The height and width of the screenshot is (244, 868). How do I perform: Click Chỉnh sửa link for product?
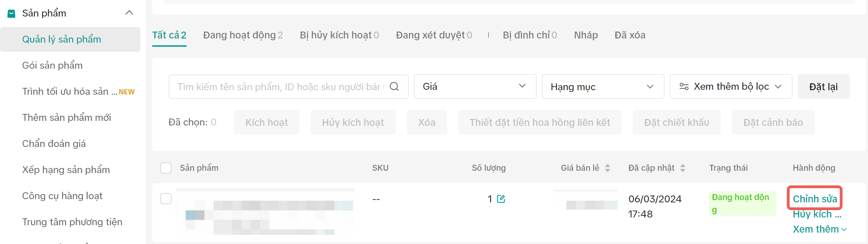pos(814,199)
